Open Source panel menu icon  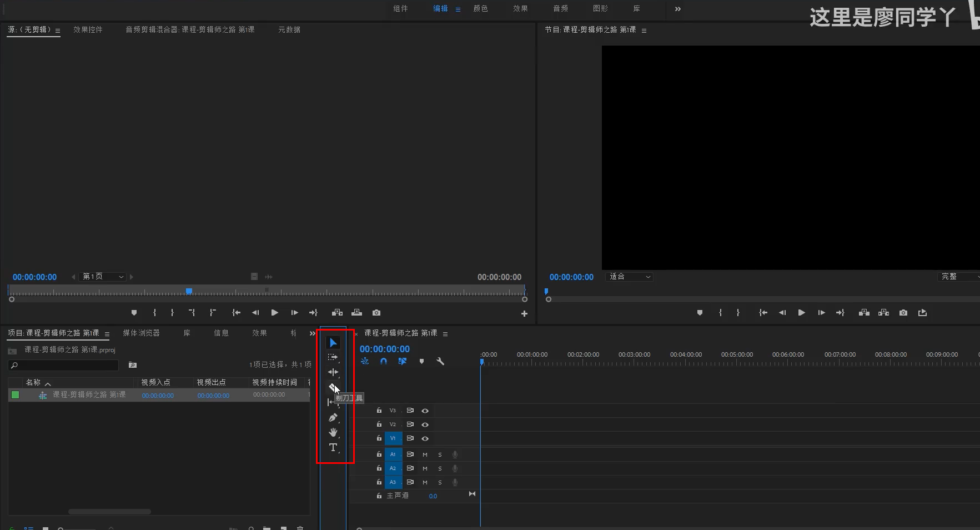click(58, 31)
